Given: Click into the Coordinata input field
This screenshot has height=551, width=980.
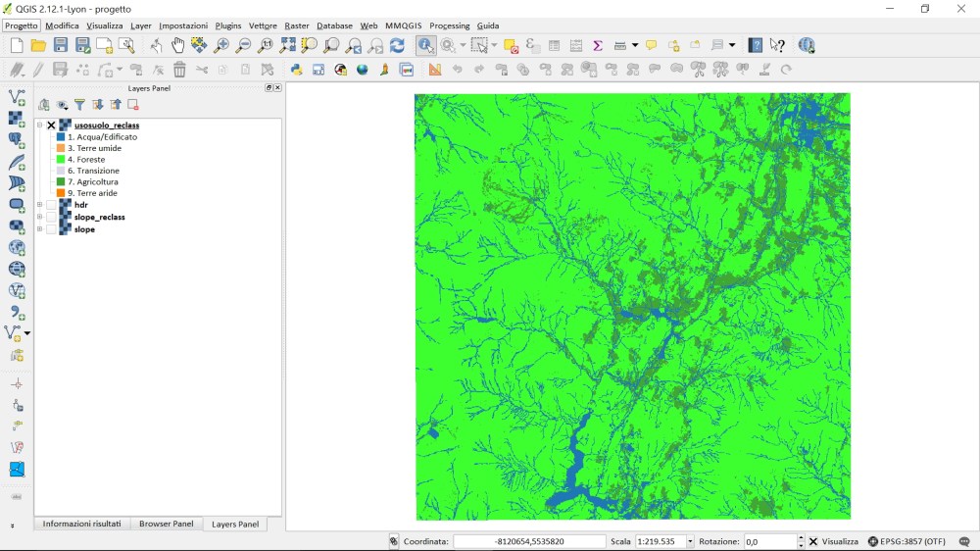Looking at the screenshot, I should point(529,541).
